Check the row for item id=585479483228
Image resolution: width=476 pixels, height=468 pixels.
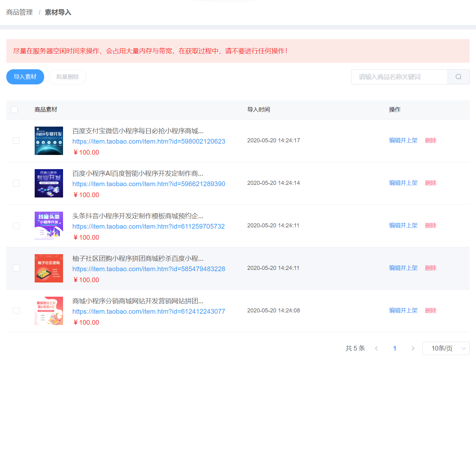16,268
